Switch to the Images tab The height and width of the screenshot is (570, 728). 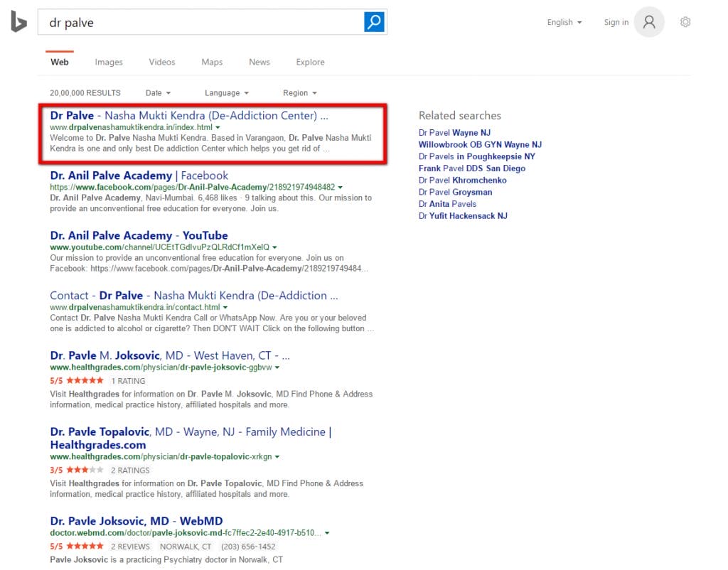pos(109,62)
